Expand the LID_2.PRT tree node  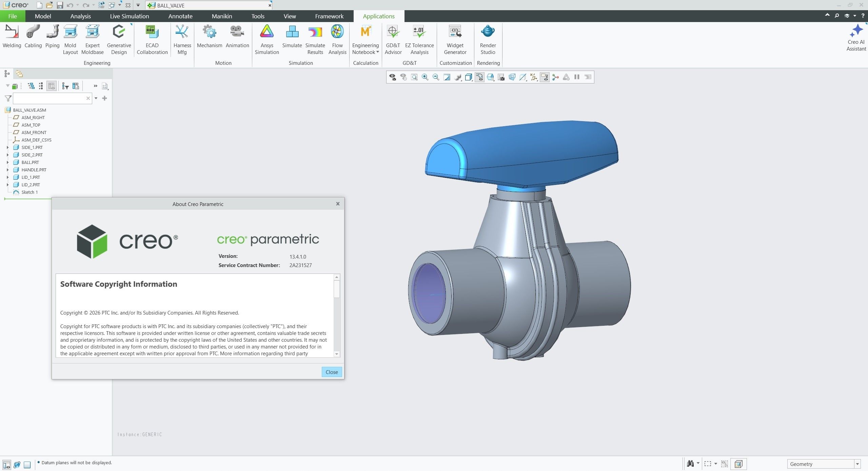point(7,185)
